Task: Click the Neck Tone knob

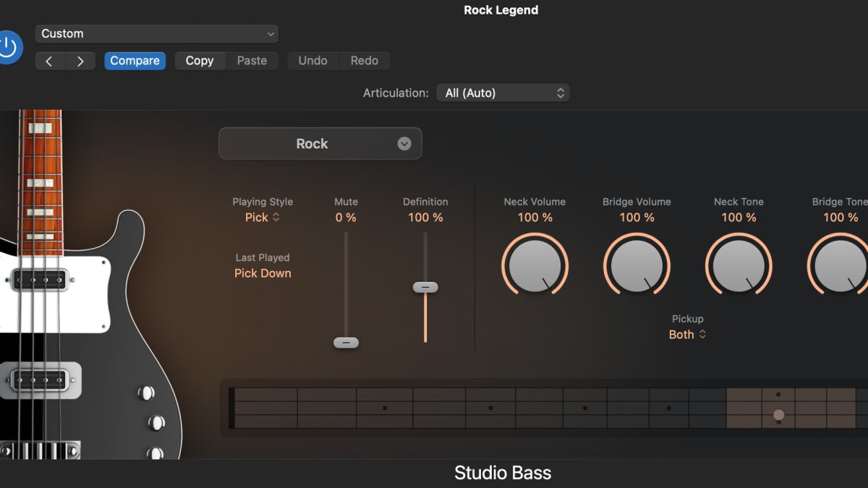Action: (x=739, y=265)
